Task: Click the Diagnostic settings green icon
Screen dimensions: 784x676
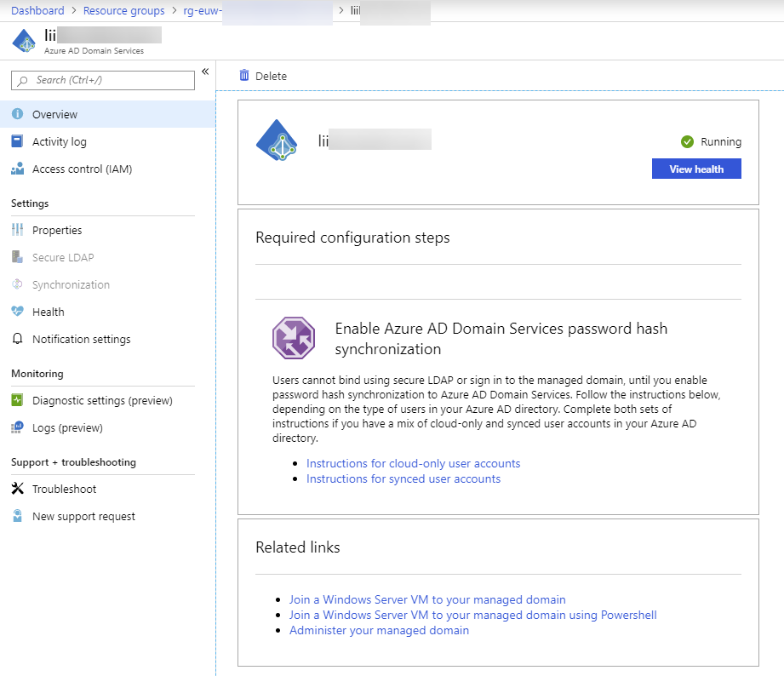Action: (18, 400)
